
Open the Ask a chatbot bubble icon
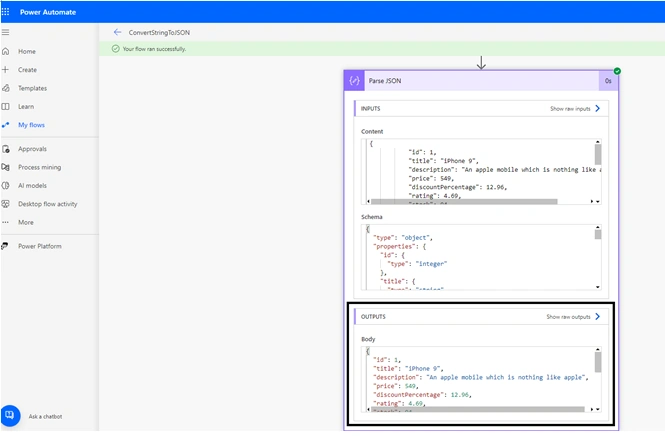coord(10,416)
